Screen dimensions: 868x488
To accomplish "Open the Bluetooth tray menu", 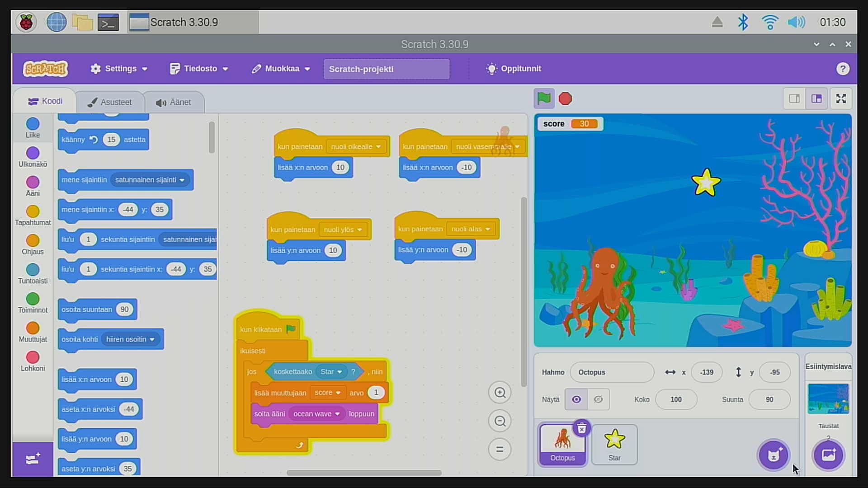I will (x=743, y=22).
